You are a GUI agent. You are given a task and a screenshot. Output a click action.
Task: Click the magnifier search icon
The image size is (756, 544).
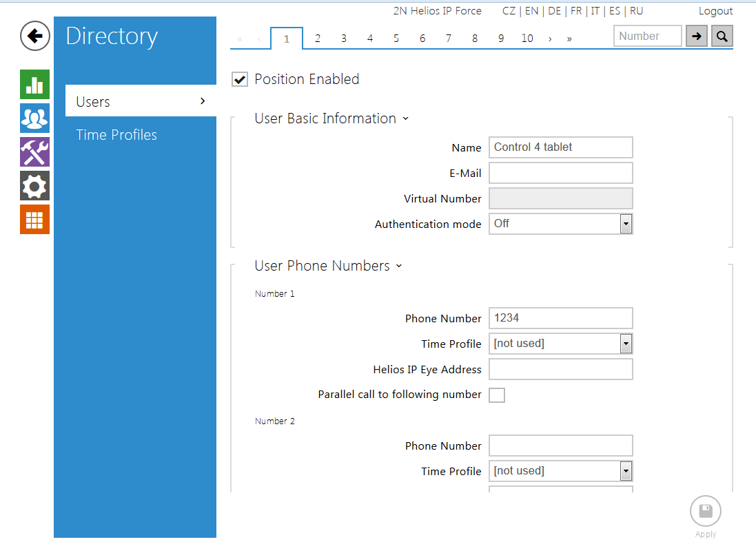coord(722,36)
